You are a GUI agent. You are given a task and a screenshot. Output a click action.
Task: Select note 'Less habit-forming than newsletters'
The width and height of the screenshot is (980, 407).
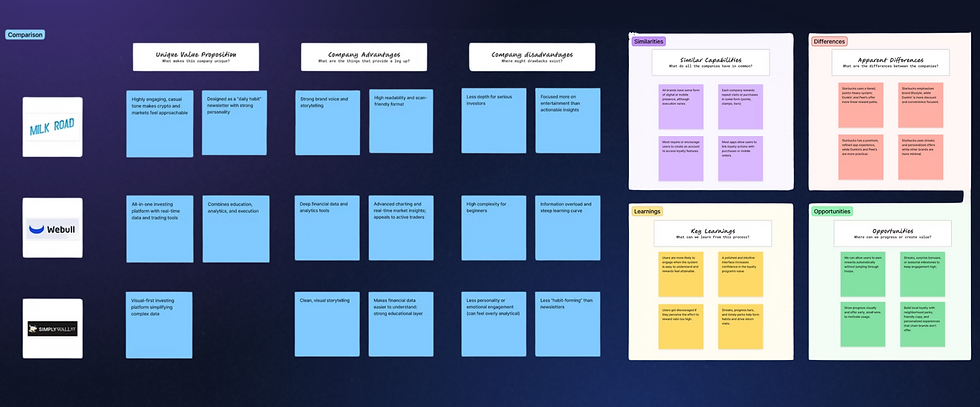click(x=568, y=324)
